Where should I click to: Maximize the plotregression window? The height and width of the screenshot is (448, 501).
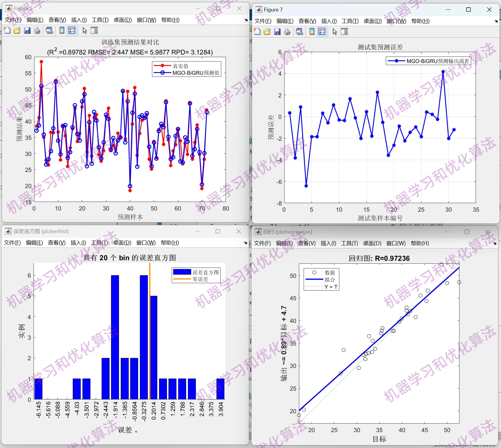467,232
